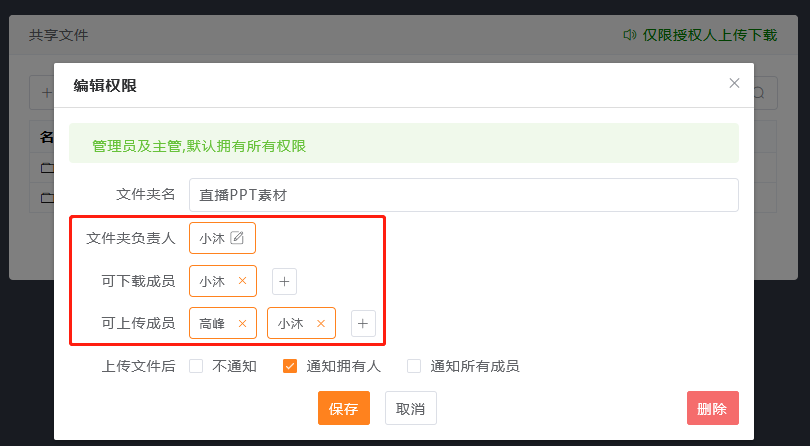Select the 小沐 tag in 文件夹负责人

[211, 238]
